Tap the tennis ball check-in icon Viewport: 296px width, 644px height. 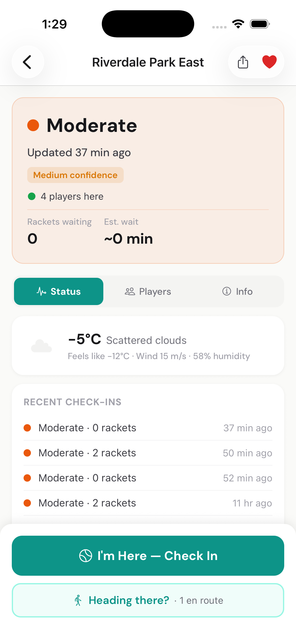click(x=86, y=556)
